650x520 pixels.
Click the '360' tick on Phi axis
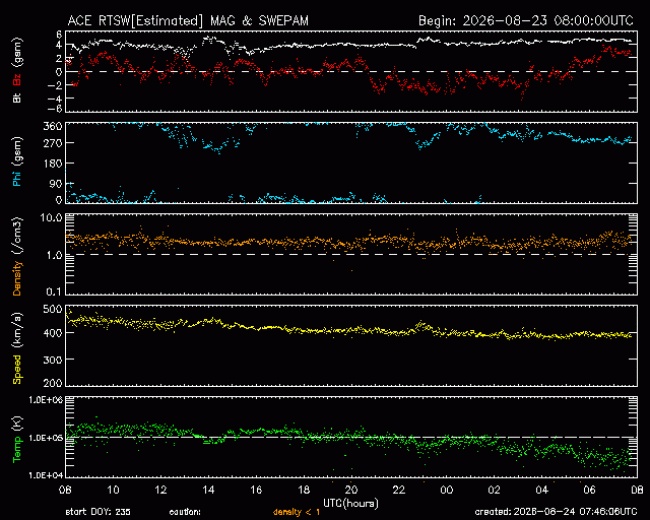point(53,126)
